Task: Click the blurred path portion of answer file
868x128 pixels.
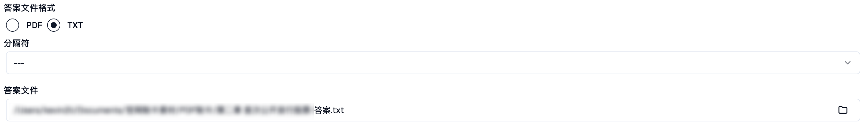Action: coord(162,110)
